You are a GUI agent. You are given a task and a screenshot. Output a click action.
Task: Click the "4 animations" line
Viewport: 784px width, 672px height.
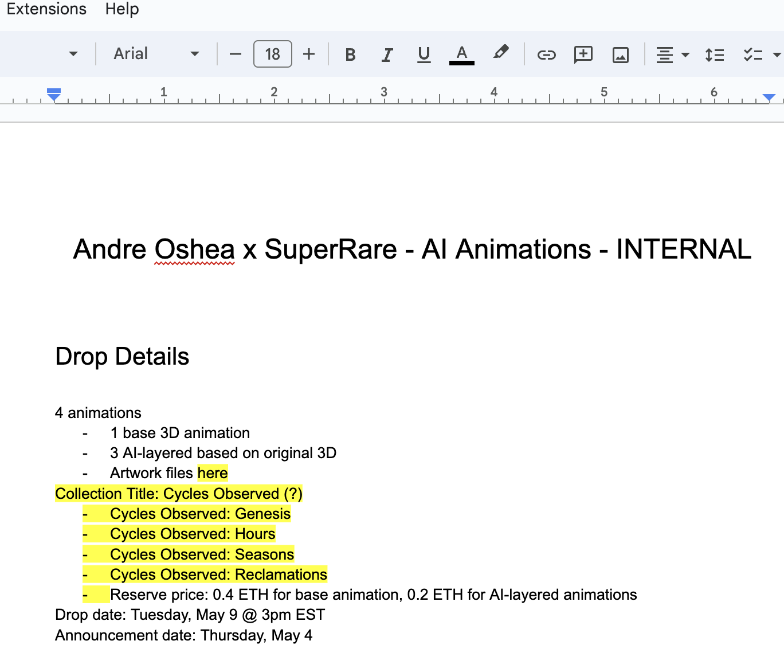(98, 413)
